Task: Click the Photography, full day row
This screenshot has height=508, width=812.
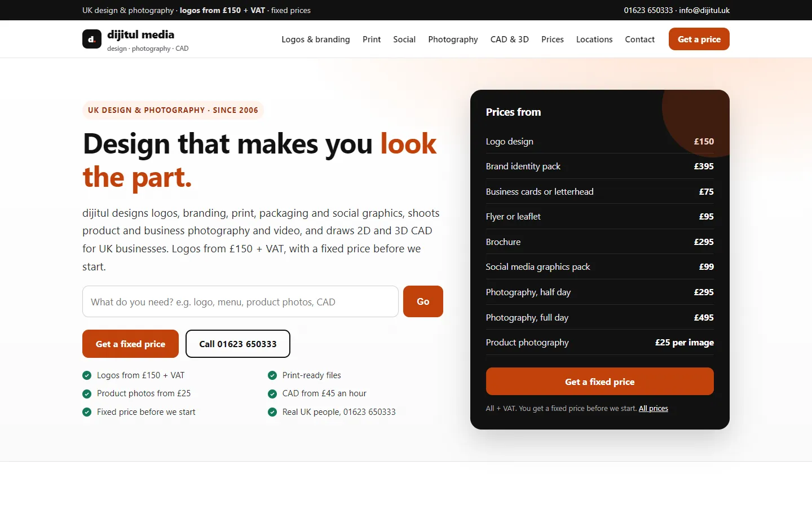Action: [600, 317]
